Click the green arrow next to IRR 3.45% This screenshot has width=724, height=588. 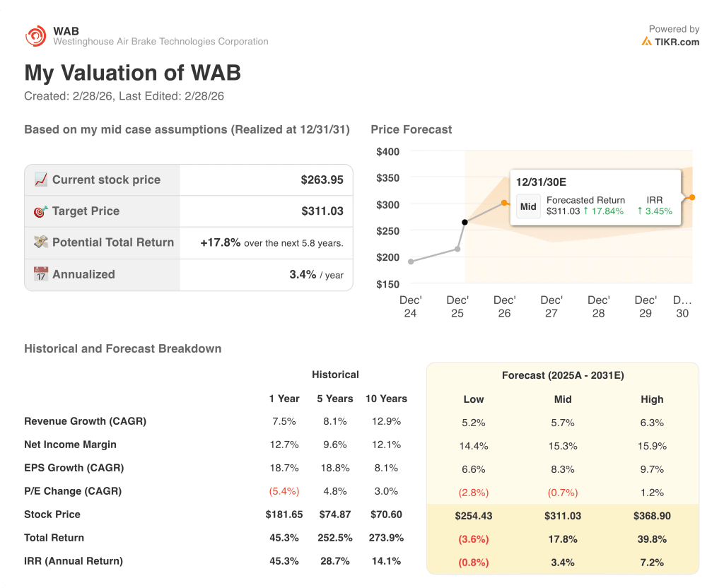click(x=641, y=211)
